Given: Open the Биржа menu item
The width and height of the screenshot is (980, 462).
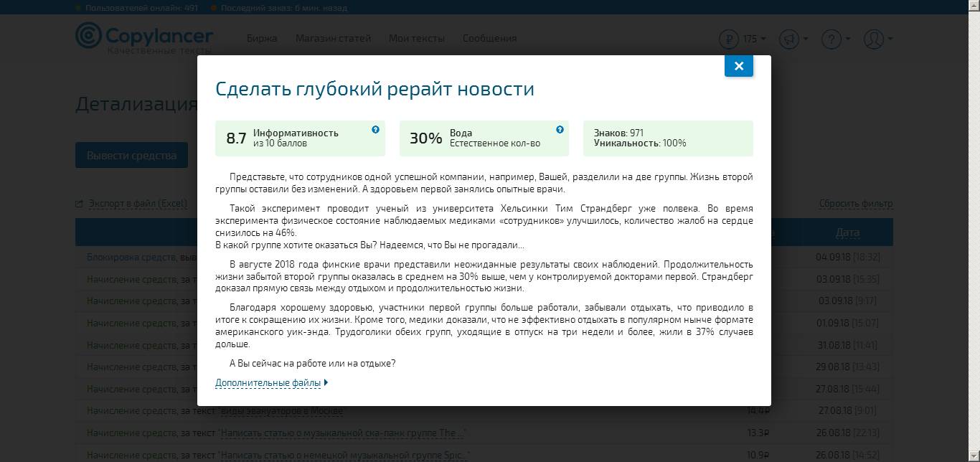Looking at the screenshot, I should (x=262, y=38).
